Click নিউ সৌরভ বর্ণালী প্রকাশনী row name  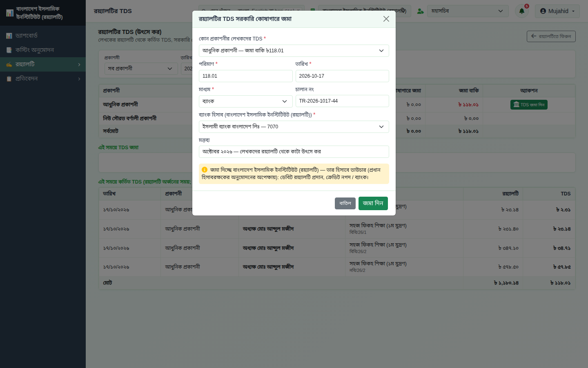[130, 119]
